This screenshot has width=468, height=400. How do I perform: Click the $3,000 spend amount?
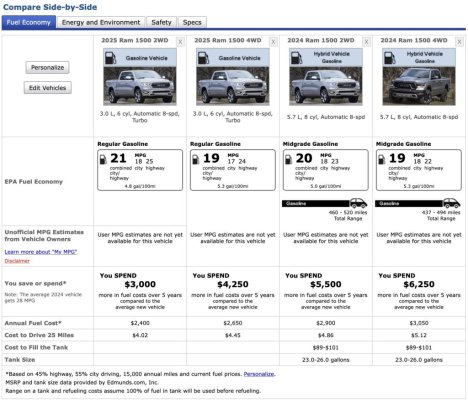[140, 284]
